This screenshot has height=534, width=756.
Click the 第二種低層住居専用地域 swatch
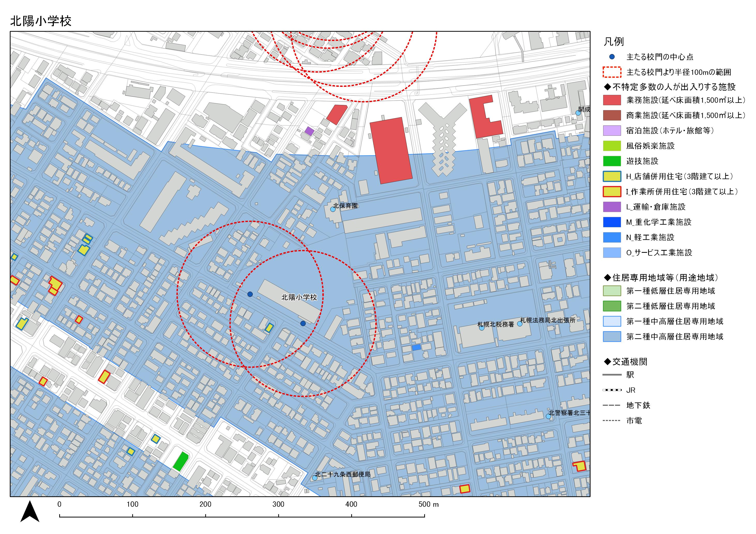click(612, 306)
